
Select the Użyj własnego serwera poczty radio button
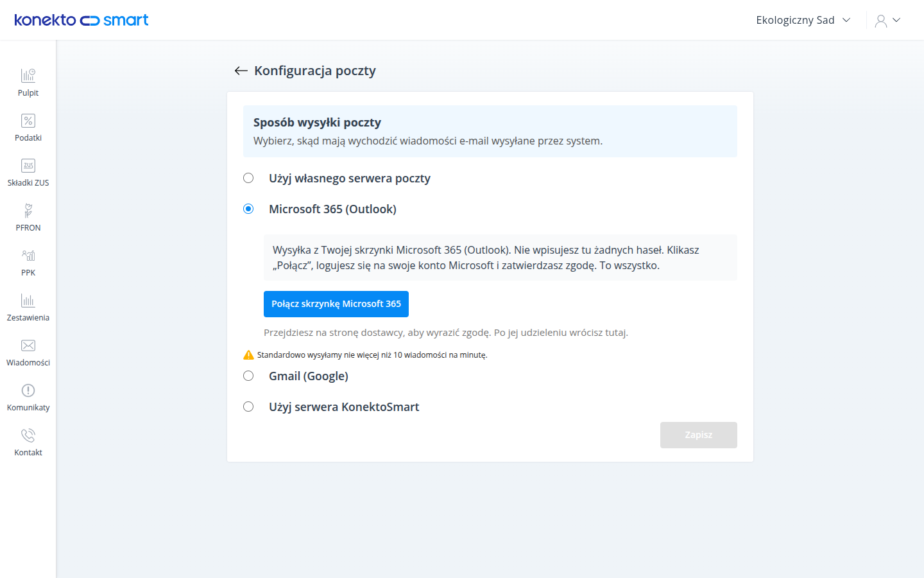point(248,178)
